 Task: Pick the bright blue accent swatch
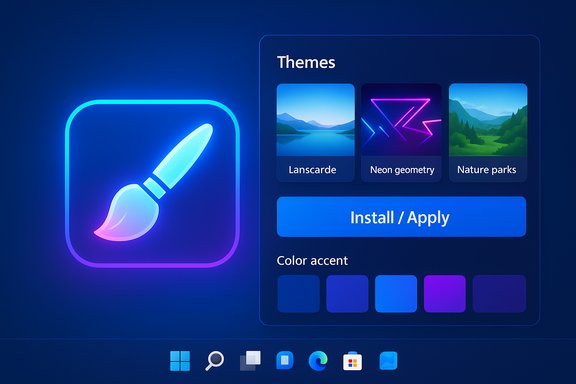coord(396,294)
